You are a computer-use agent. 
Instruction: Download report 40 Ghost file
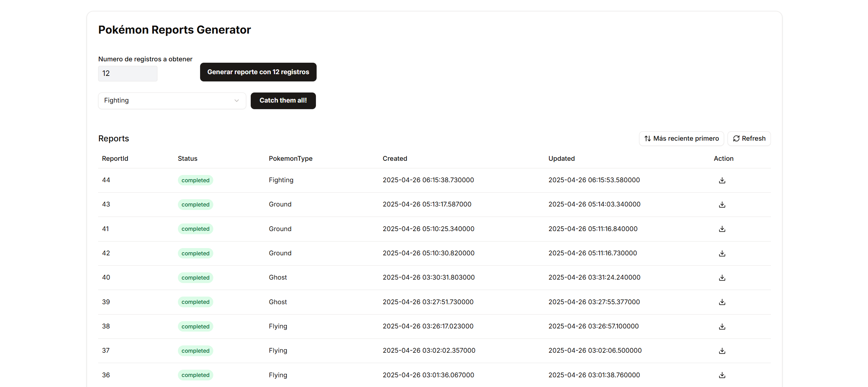(x=722, y=278)
